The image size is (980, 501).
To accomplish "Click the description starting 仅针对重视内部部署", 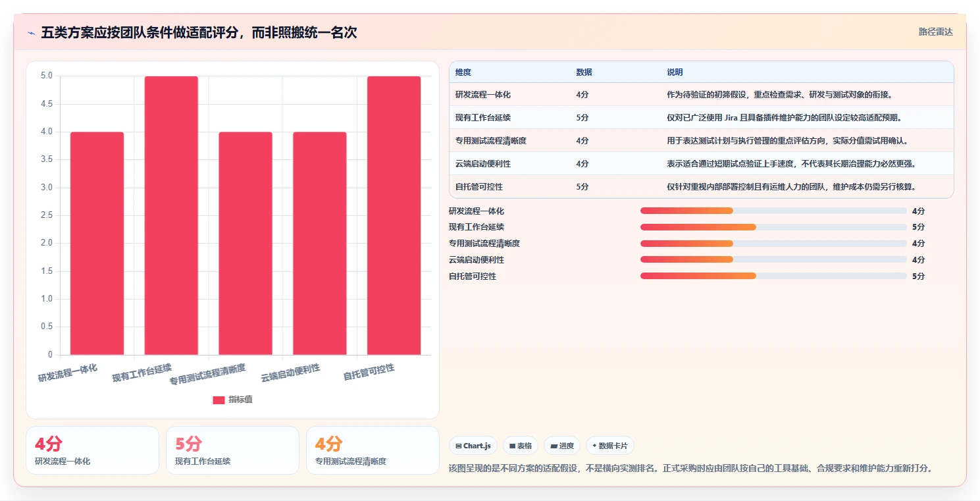I will click(x=792, y=187).
